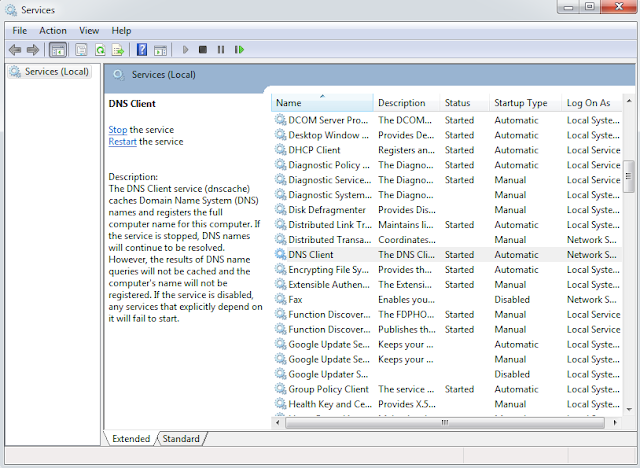Toggle Show/Hide Action Pane icon
640x468 pixels.
click(160, 50)
